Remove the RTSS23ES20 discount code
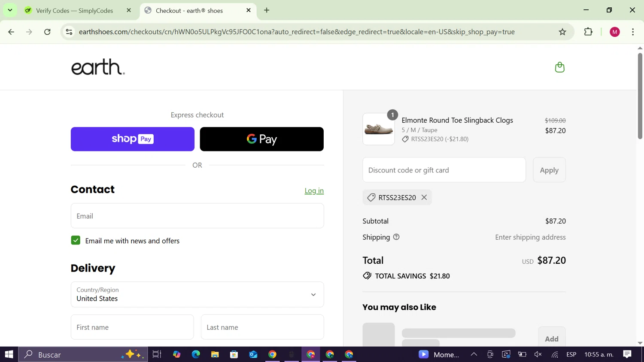644x362 pixels. (x=424, y=197)
